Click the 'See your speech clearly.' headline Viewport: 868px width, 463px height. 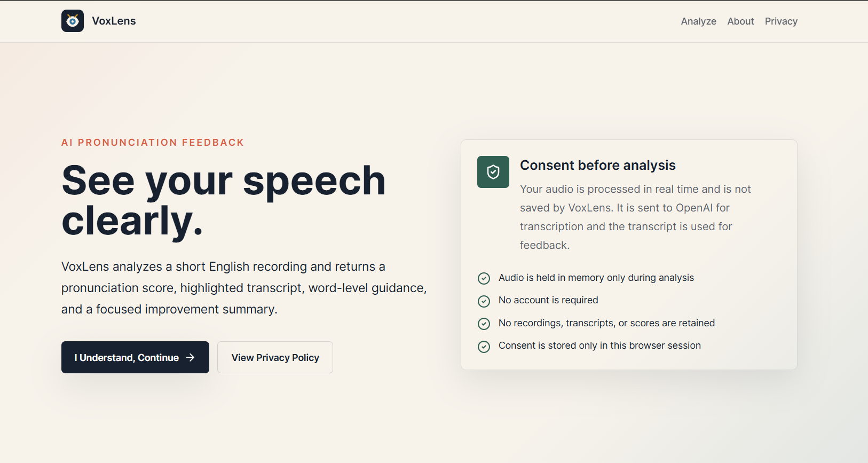click(x=224, y=200)
